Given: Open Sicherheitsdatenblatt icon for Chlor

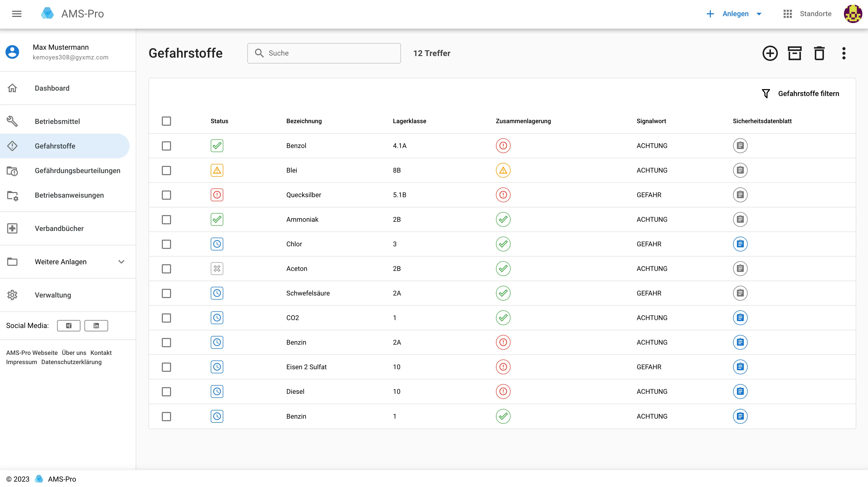Looking at the screenshot, I should (x=740, y=244).
